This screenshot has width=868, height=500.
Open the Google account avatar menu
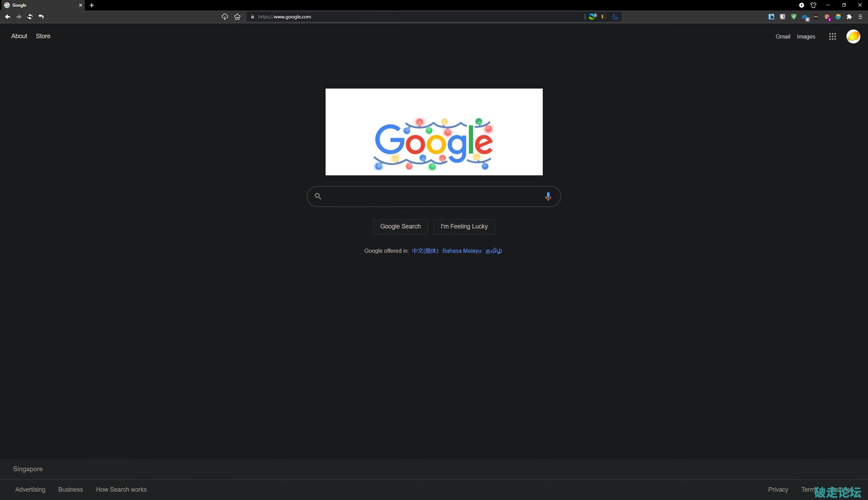(853, 36)
